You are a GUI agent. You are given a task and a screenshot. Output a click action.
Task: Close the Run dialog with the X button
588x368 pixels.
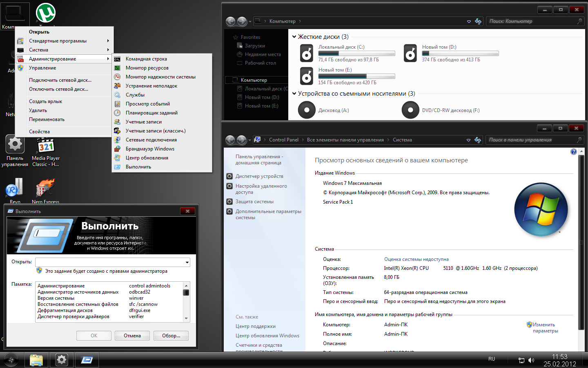click(187, 211)
